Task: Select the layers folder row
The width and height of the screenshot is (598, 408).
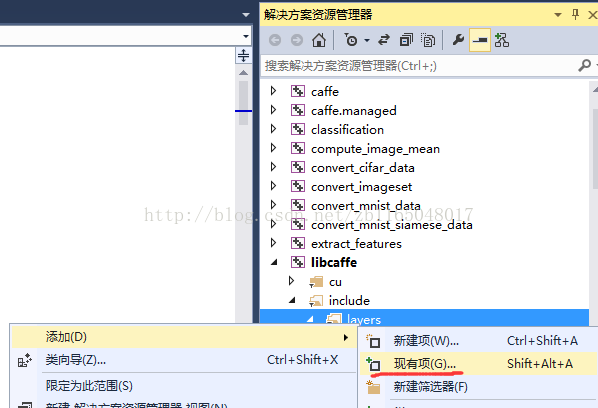Action: pos(424,319)
